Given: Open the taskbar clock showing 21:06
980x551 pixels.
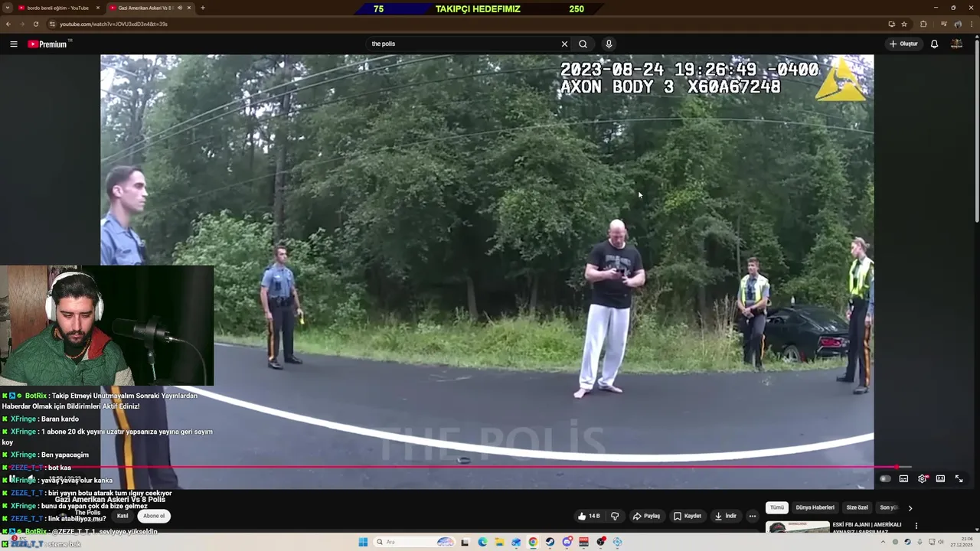Looking at the screenshot, I should (x=962, y=542).
